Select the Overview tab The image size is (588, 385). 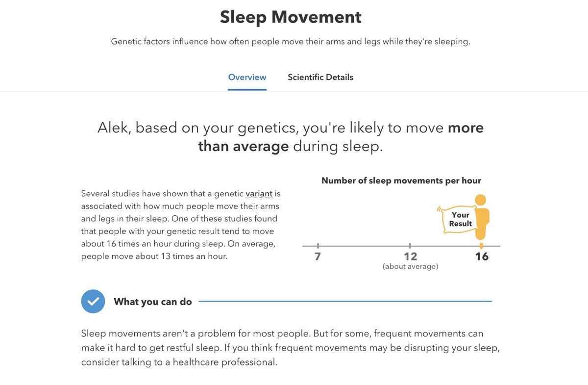pyautogui.click(x=247, y=77)
